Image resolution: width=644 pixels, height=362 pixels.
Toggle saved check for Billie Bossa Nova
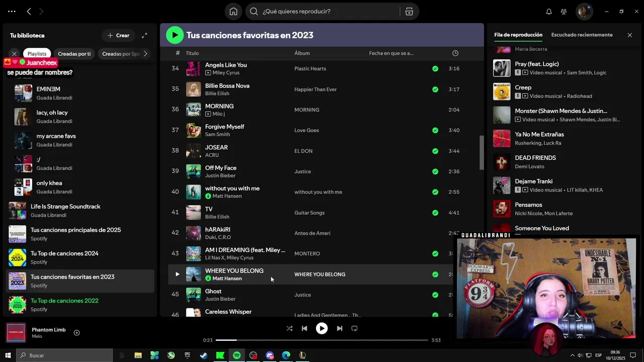435,89
